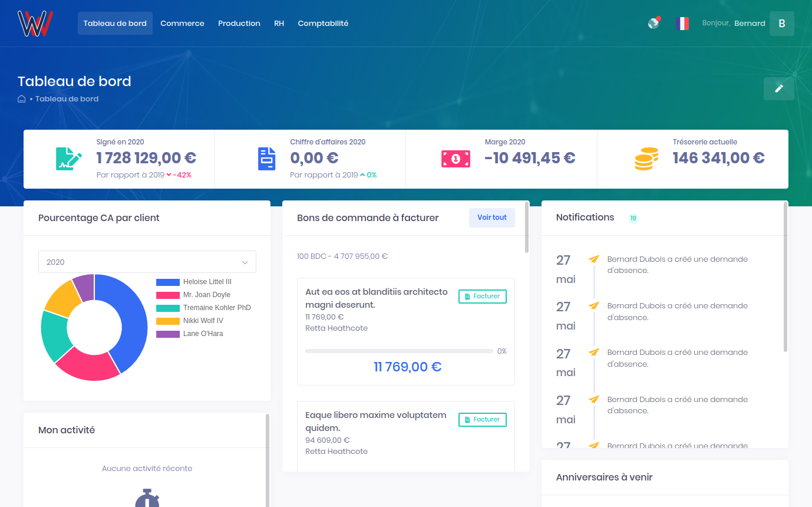The height and width of the screenshot is (507, 812).
Task: Click the '-42%' comparison indicator
Action: pyautogui.click(x=179, y=175)
